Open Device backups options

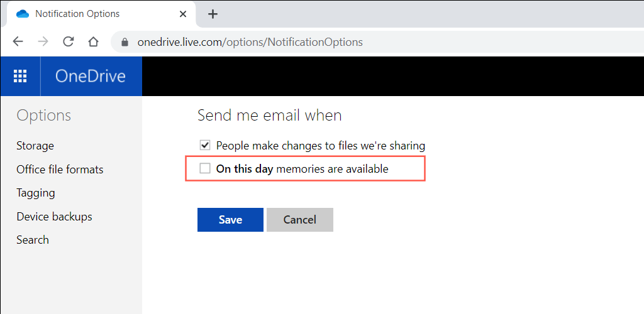click(x=54, y=217)
